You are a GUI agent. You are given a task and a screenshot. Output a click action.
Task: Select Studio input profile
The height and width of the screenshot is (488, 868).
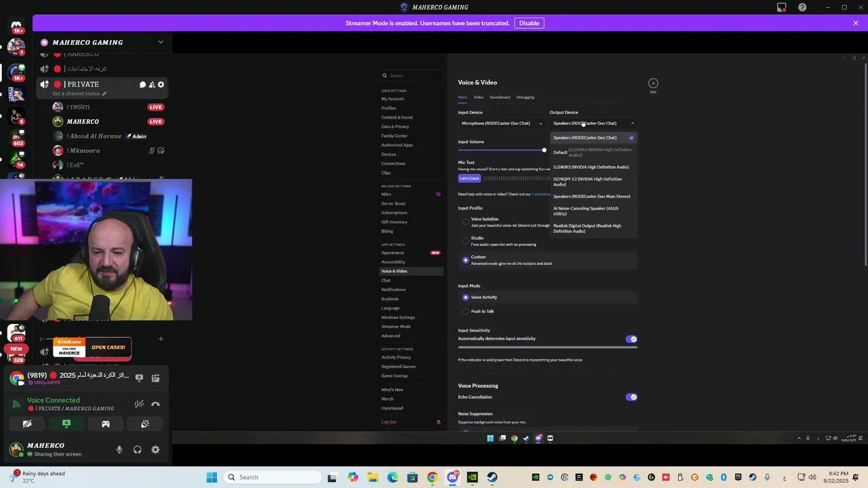click(466, 241)
